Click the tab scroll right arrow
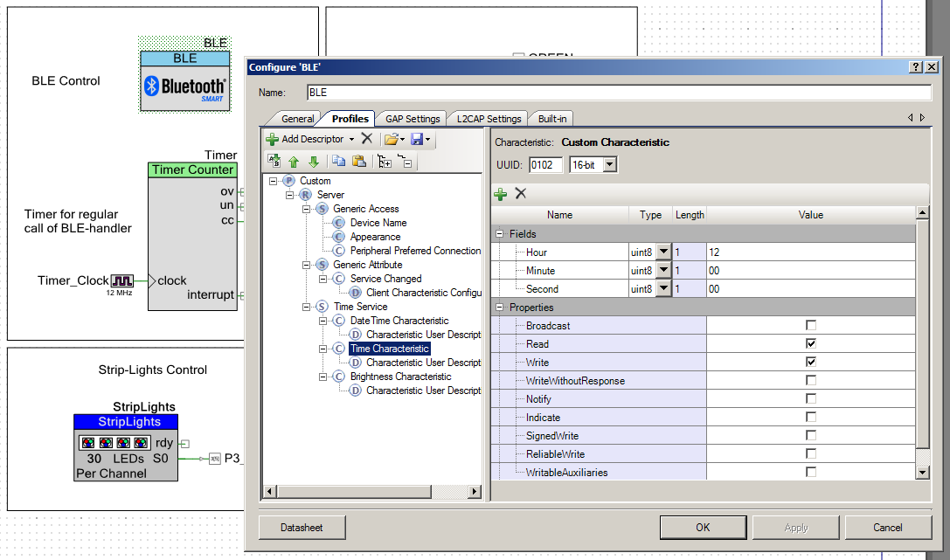Screen dimensions: 950x560 click(922, 117)
